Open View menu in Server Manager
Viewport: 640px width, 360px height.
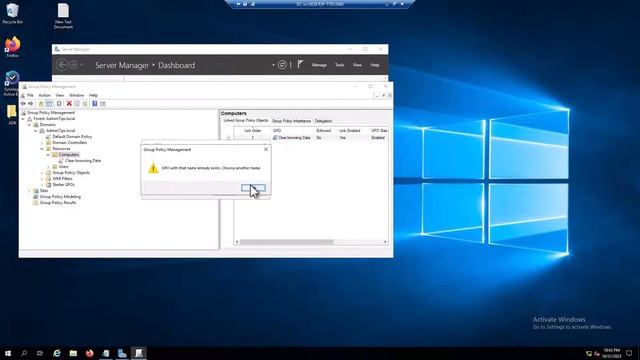(357, 65)
